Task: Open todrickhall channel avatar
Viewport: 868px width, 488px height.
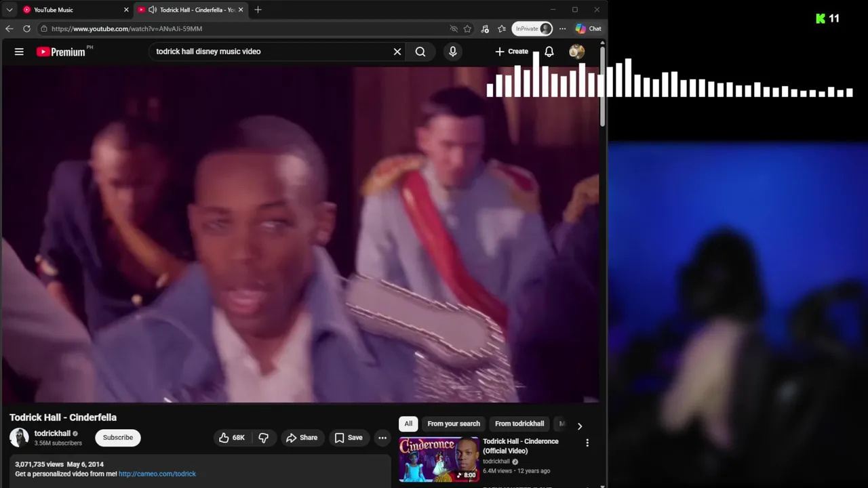Action: [x=19, y=438]
